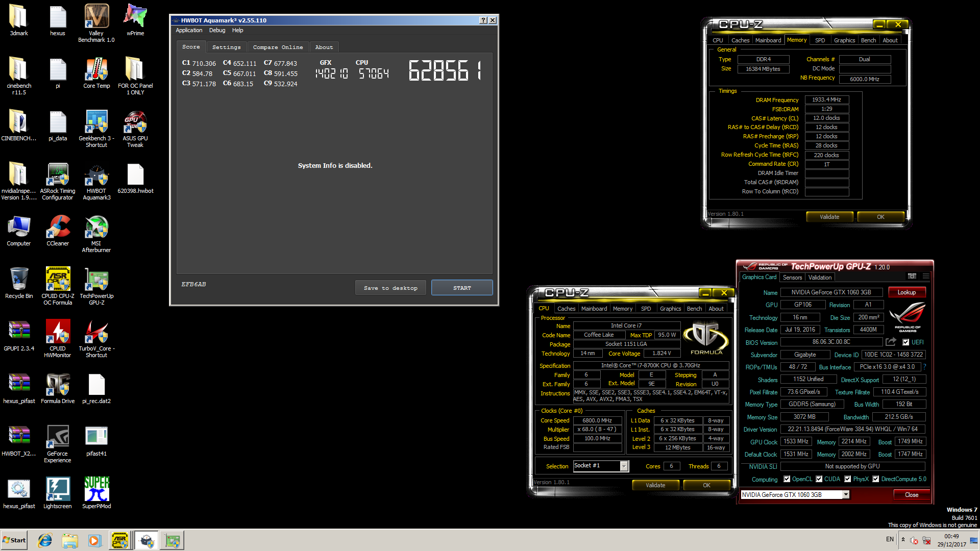Open TechPowerUp GPU-Z desktop icon
Screen dimensions: 980x551
point(96,286)
